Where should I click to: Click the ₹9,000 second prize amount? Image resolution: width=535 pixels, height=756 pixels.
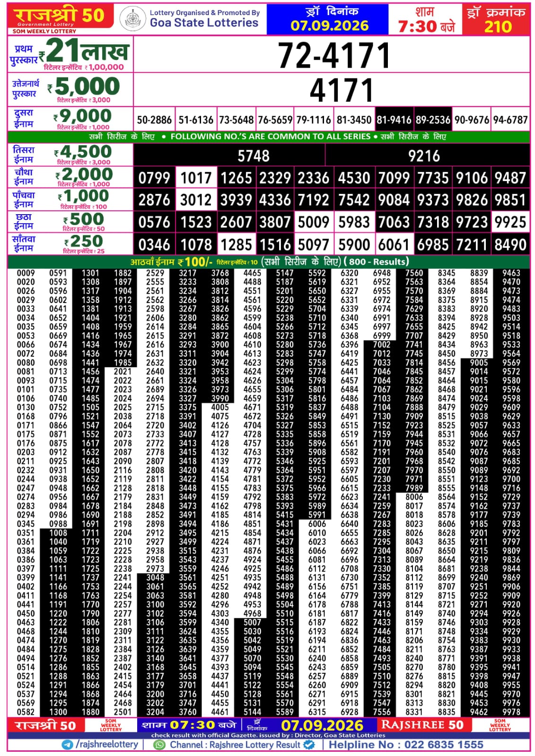tap(83, 116)
